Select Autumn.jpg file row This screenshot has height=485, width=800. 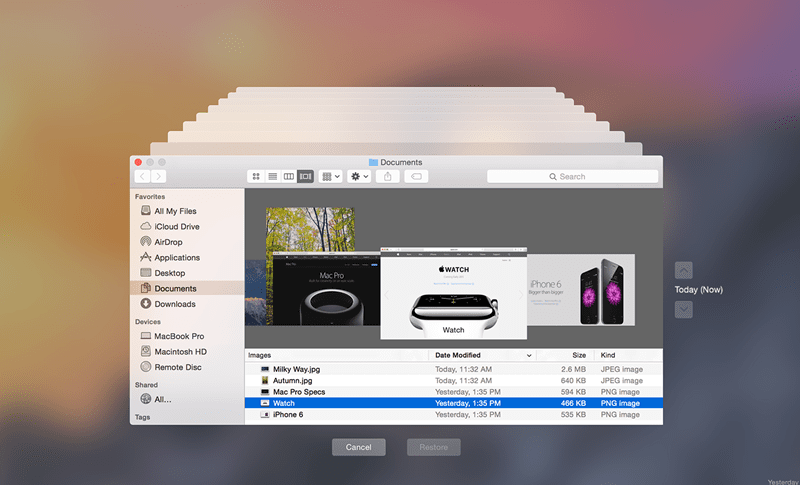click(x=454, y=380)
